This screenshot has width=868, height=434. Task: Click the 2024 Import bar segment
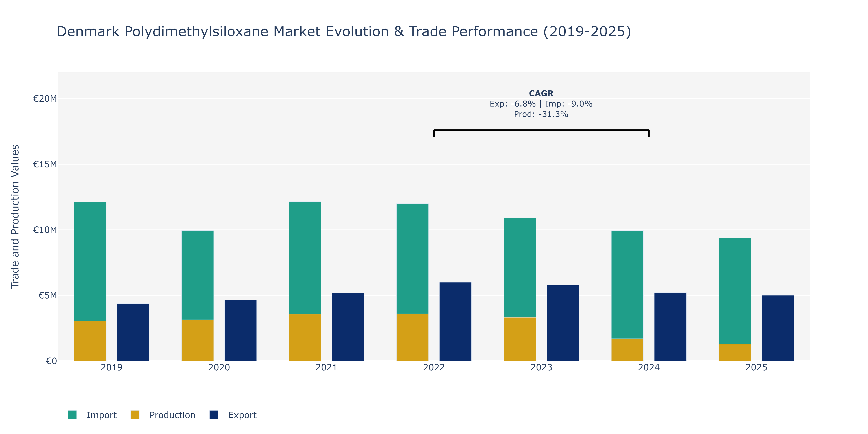(x=627, y=285)
